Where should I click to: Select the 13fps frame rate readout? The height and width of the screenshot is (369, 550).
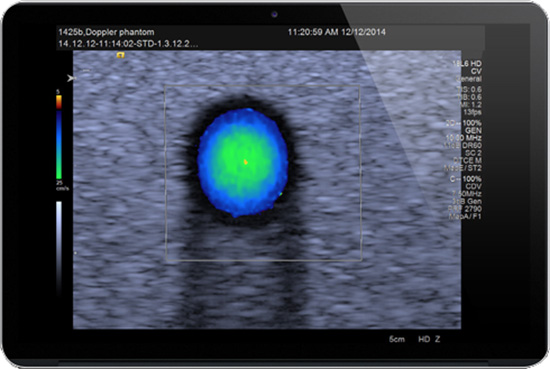tap(472, 112)
